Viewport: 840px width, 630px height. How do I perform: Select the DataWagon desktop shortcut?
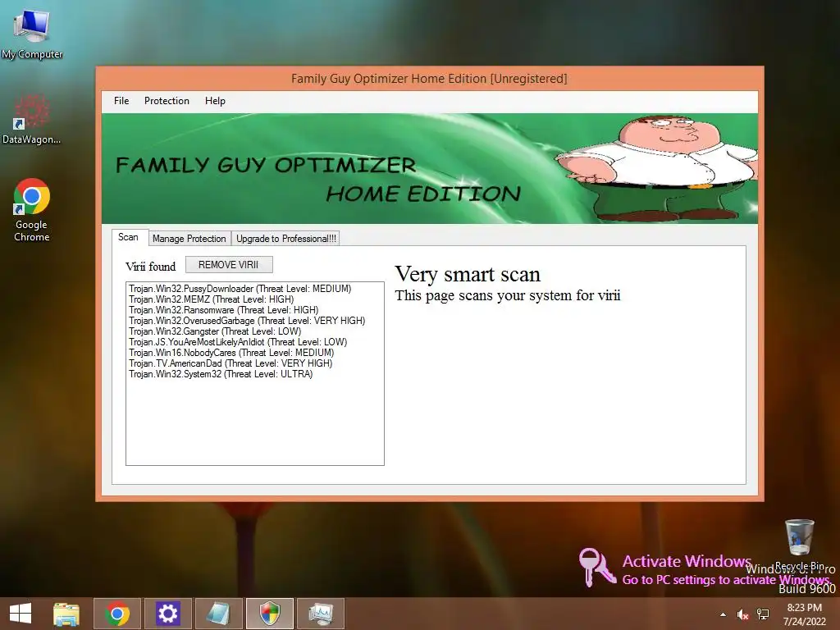click(x=32, y=120)
